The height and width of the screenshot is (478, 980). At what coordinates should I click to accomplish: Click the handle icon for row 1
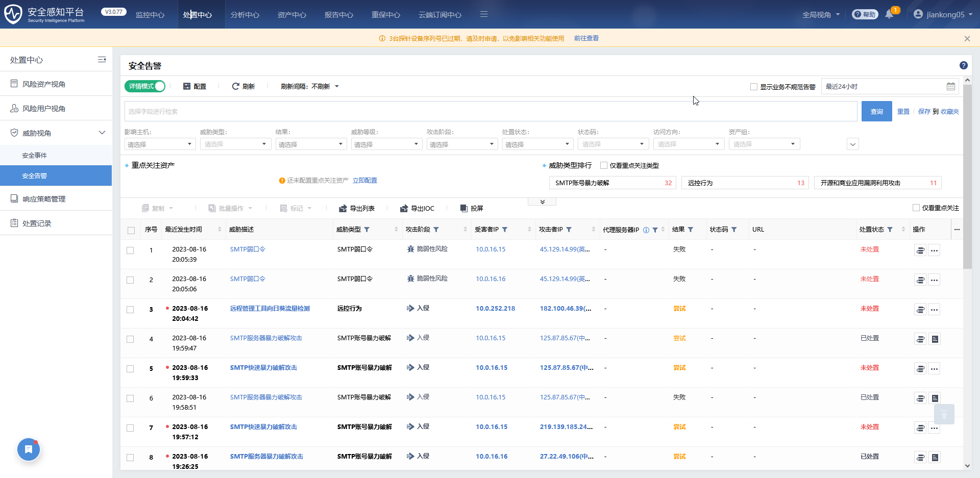click(920, 250)
